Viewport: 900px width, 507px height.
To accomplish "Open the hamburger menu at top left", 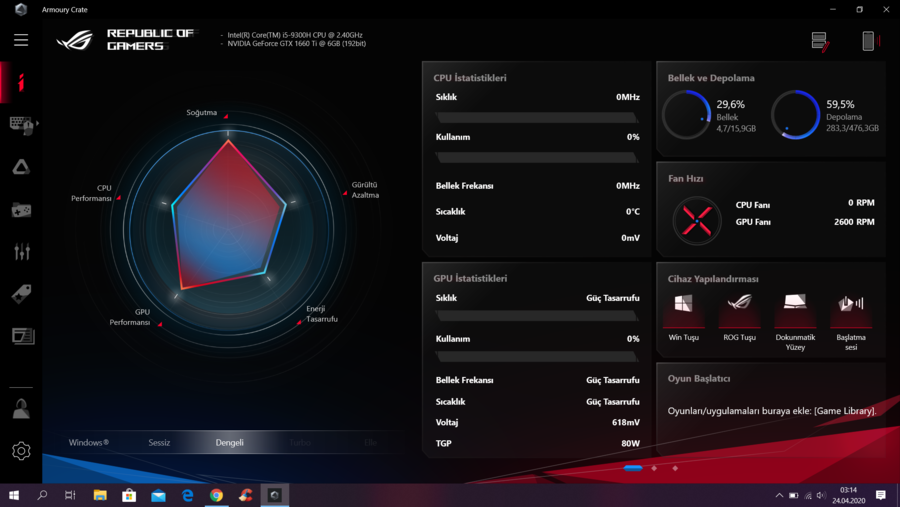I will tap(21, 40).
